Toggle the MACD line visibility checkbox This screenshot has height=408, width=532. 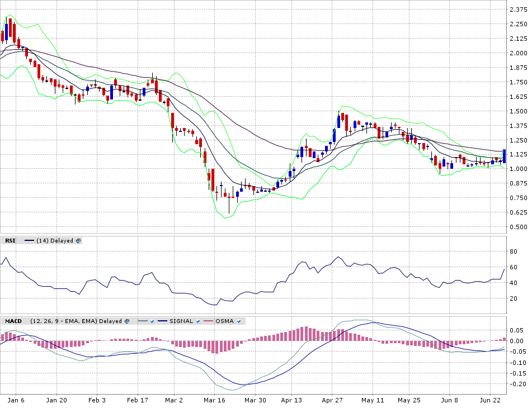pyautogui.click(x=152, y=321)
